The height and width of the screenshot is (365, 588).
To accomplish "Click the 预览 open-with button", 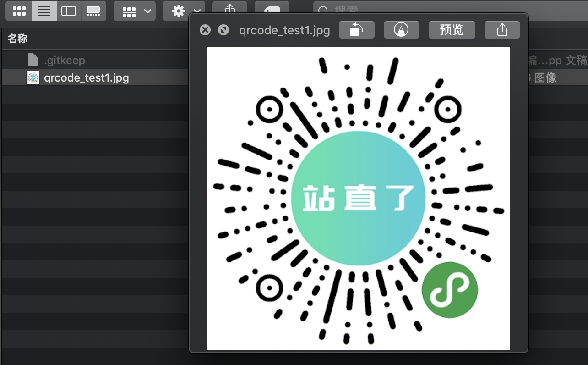I will click(x=452, y=30).
